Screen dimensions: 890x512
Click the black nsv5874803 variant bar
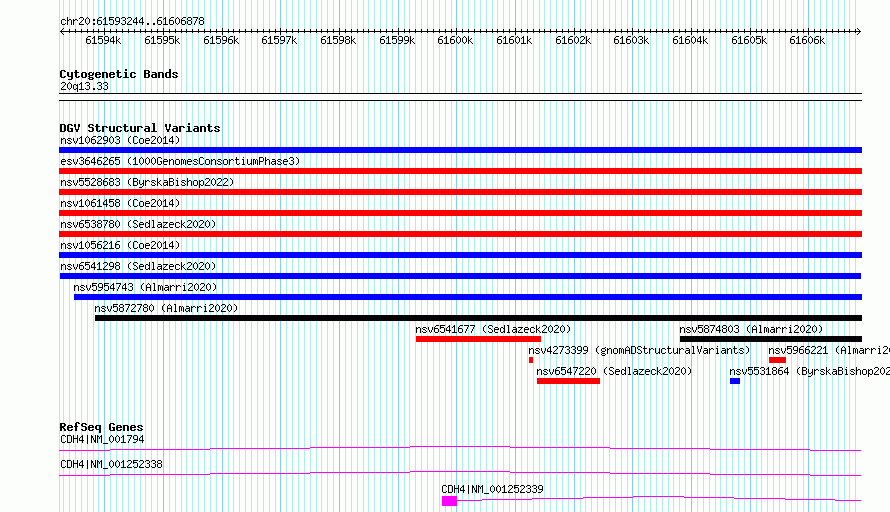[771, 339]
